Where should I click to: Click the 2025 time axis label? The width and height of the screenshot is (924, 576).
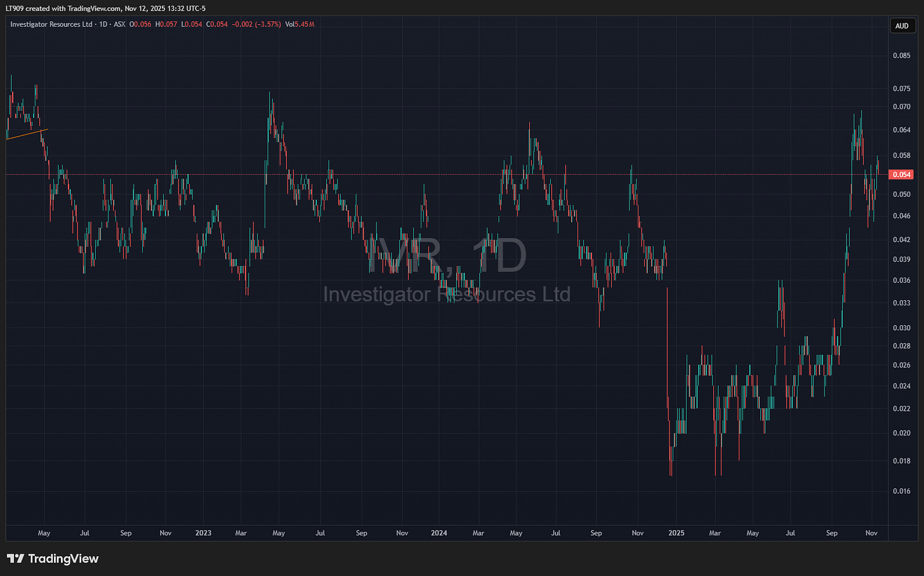click(x=676, y=533)
